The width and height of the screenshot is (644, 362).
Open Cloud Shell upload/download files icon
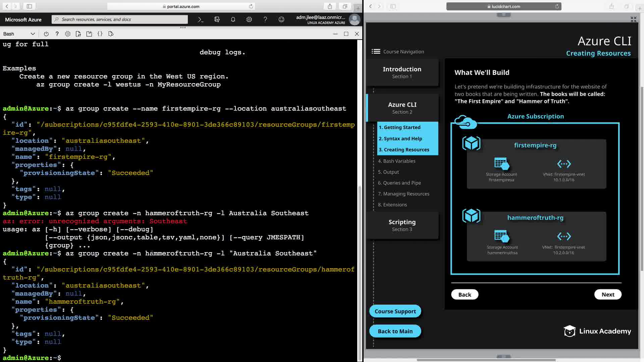coord(78,34)
